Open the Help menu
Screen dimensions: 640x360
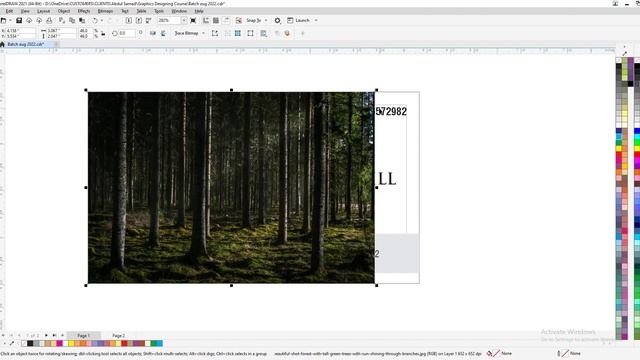click(x=199, y=11)
